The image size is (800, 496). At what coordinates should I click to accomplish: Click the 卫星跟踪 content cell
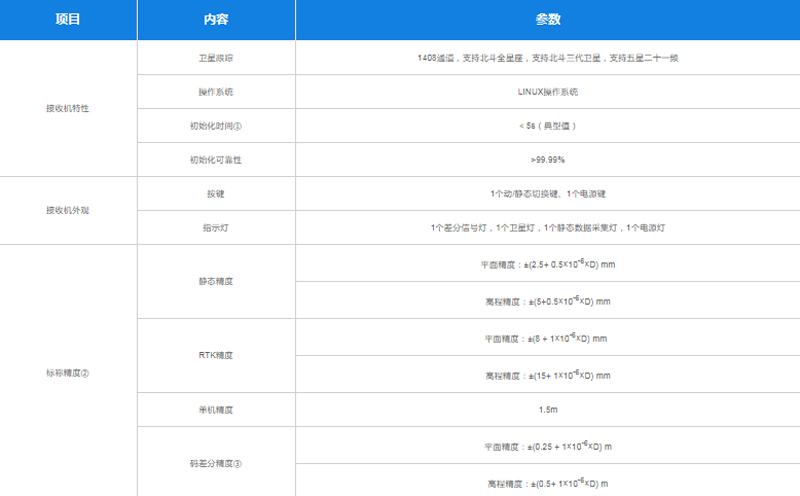(x=216, y=58)
